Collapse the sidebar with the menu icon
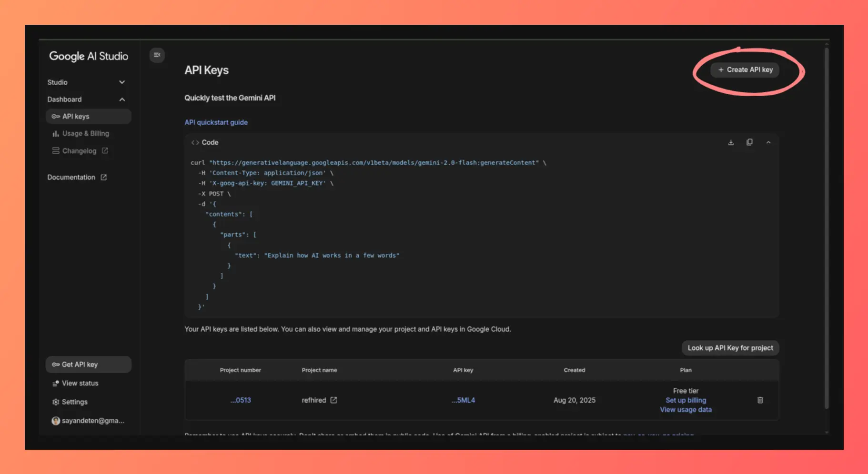Image resolution: width=868 pixels, height=474 pixels. pyautogui.click(x=157, y=55)
